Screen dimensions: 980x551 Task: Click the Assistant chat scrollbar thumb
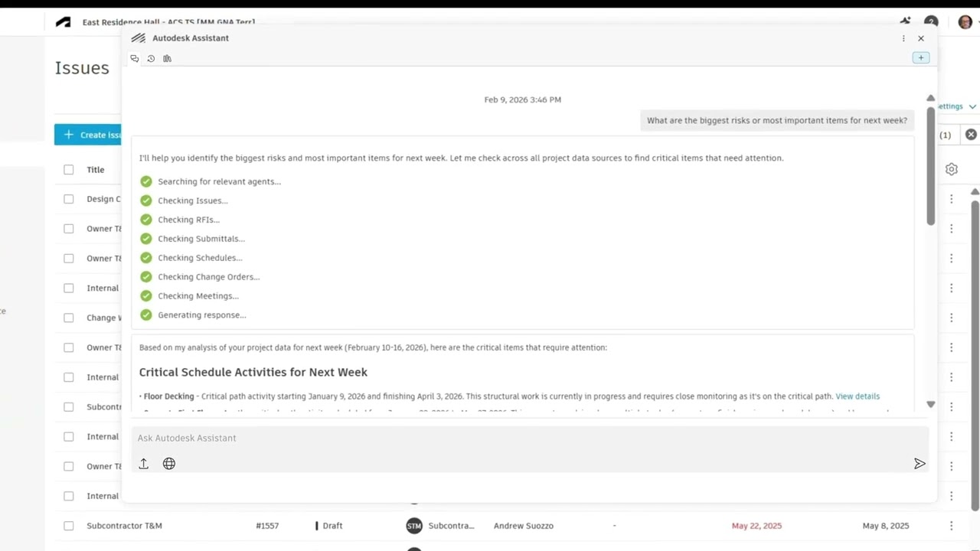(x=931, y=165)
